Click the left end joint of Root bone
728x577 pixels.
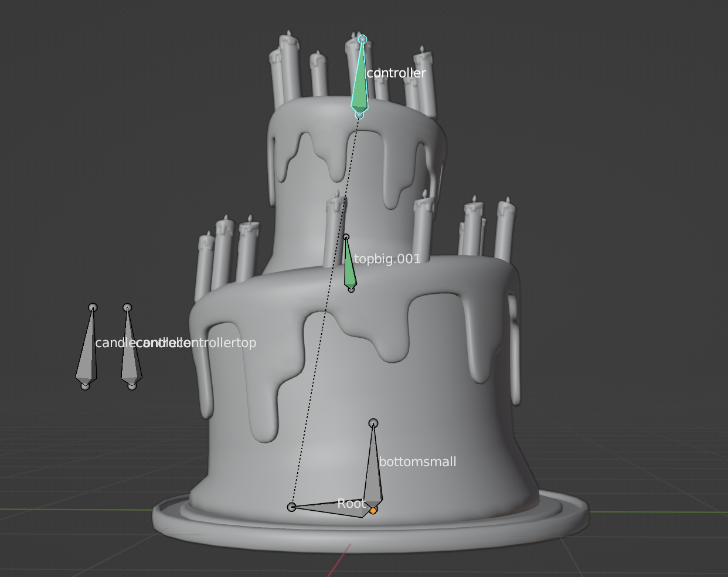291,507
